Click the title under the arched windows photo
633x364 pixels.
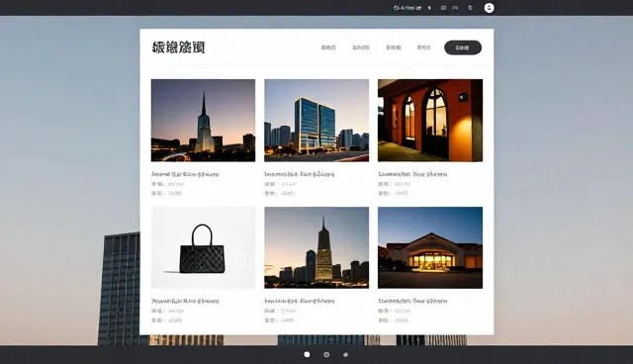(x=412, y=174)
